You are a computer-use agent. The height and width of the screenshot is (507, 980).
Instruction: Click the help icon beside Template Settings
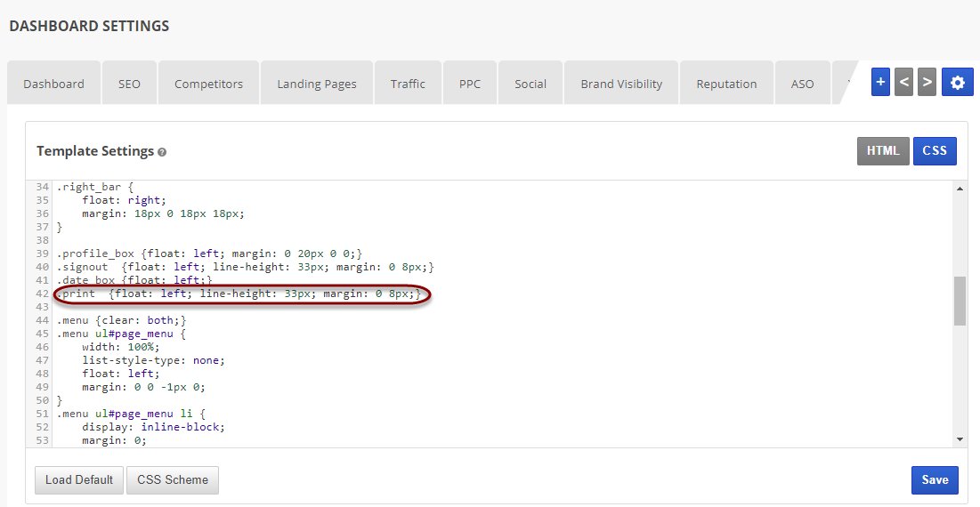pos(162,152)
